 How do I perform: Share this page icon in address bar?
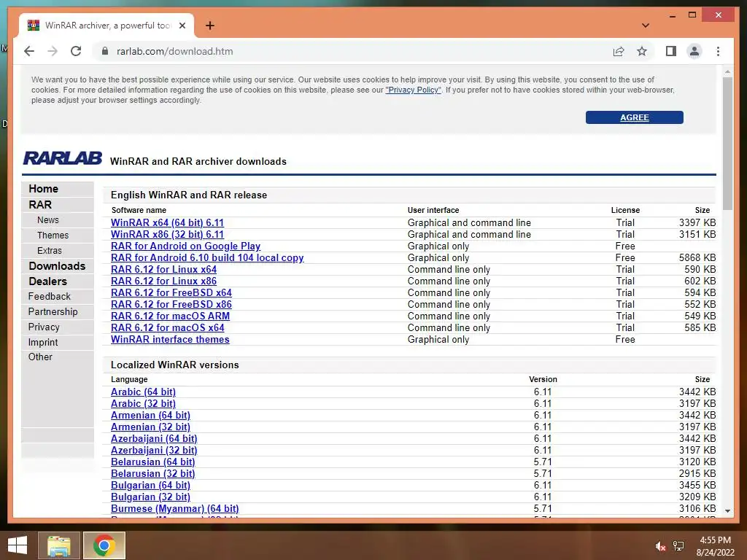point(619,52)
